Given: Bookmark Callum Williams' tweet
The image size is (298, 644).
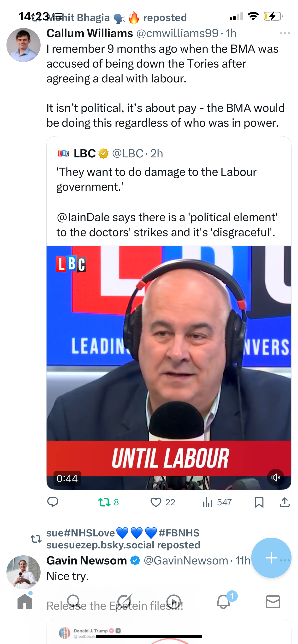Looking at the screenshot, I should [259, 502].
